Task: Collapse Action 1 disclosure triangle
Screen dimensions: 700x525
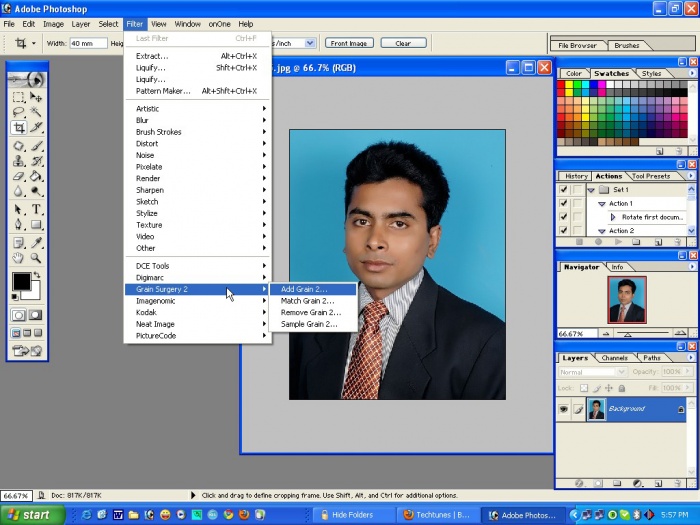Action: click(x=602, y=204)
